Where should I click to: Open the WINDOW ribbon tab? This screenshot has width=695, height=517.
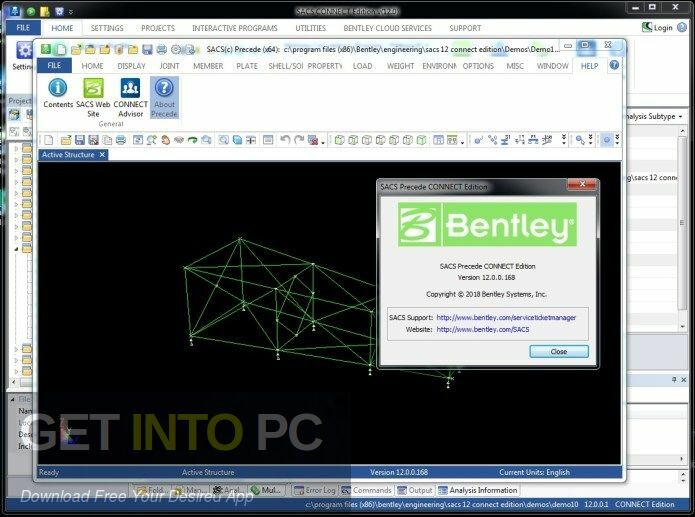pos(553,66)
